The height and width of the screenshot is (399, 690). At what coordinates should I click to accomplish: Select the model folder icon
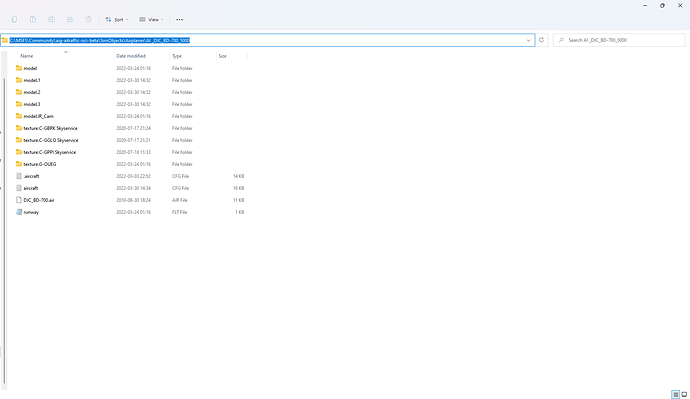19,68
